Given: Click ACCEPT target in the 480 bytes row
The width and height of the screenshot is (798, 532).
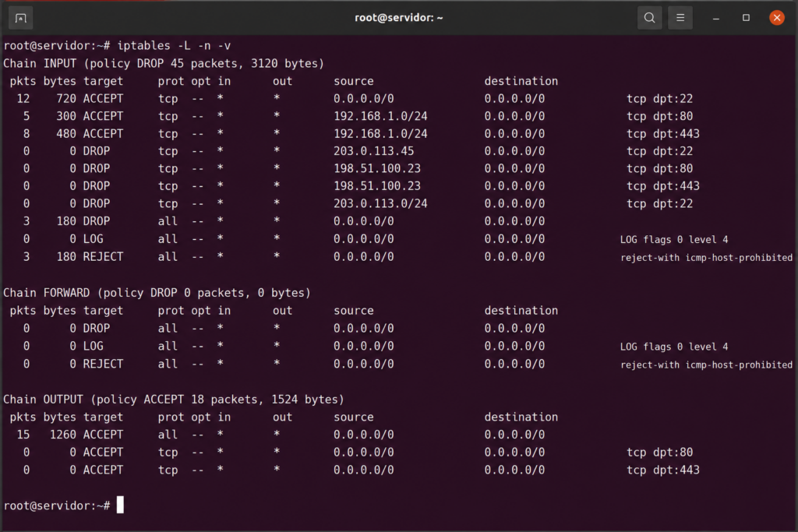Looking at the screenshot, I should click(x=104, y=134).
